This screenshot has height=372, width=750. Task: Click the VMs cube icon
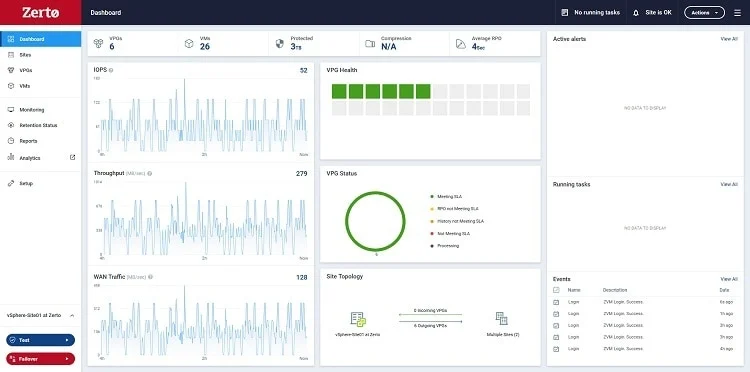point(189,44)
